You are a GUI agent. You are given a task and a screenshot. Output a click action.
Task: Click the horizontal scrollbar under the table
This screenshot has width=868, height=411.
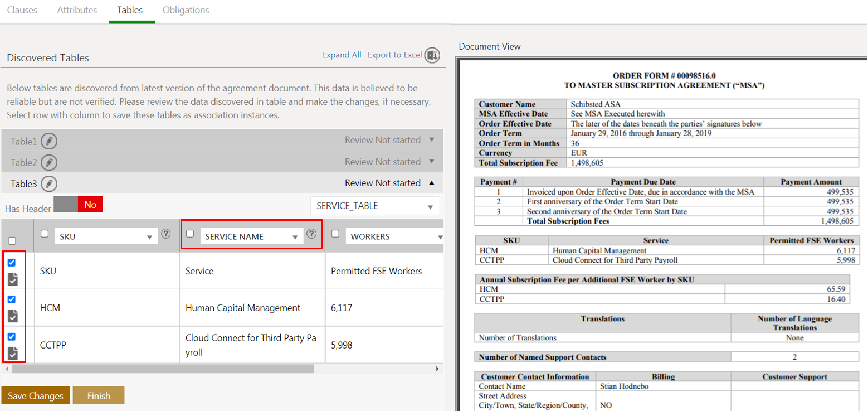coord(163,369)
